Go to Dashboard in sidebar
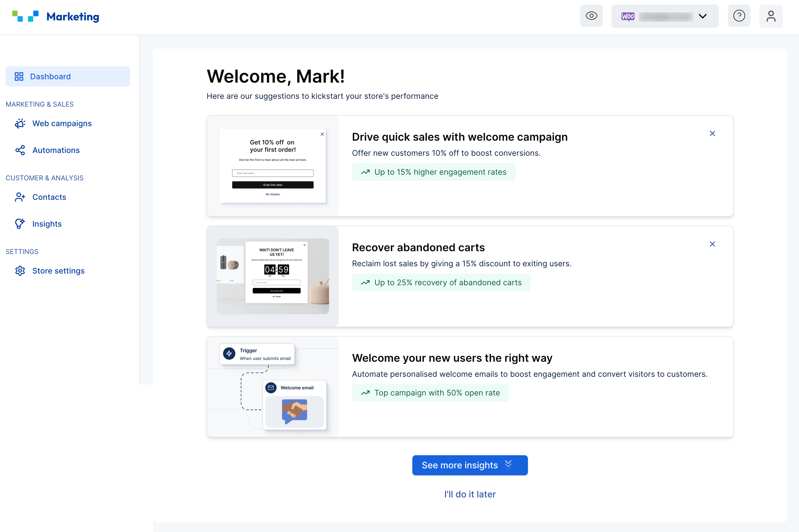 tap(68, 76)
